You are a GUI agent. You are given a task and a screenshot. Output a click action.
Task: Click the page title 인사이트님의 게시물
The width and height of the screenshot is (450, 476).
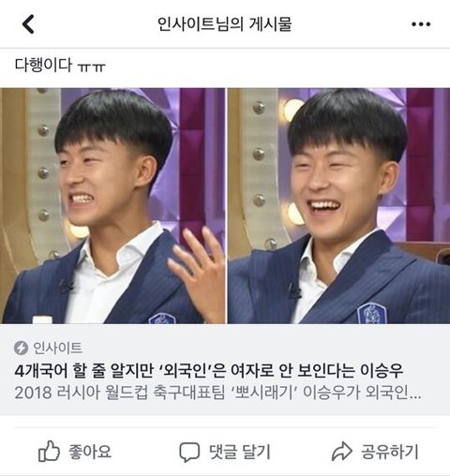[x=224, y=24]
